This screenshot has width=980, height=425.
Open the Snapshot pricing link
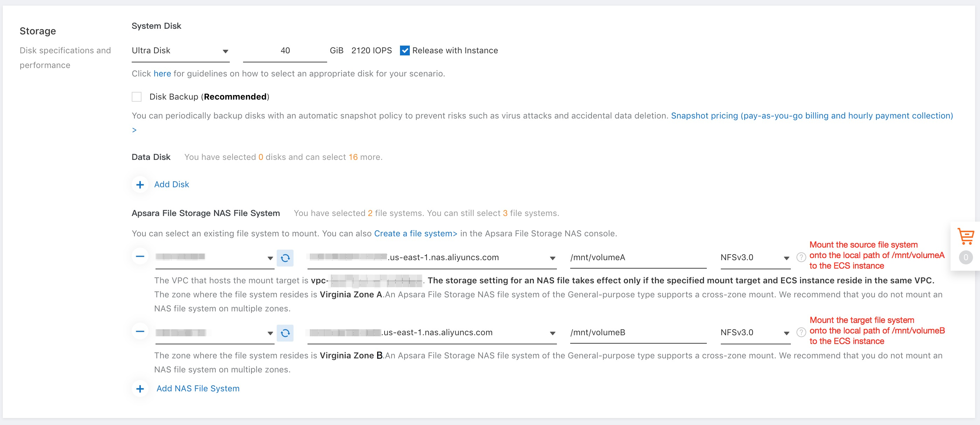(x=812, y=116)
